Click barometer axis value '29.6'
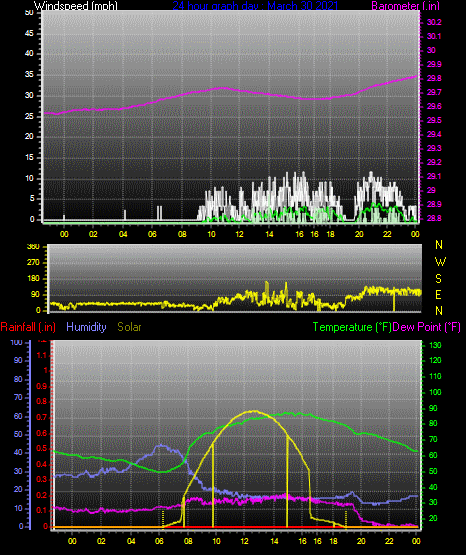The image size is (466, 555). pos(434,107)
